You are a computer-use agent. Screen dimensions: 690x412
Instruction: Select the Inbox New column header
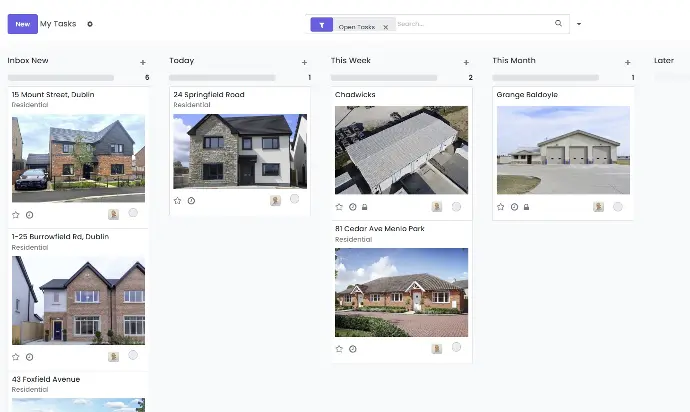click(x=28, y=60)
